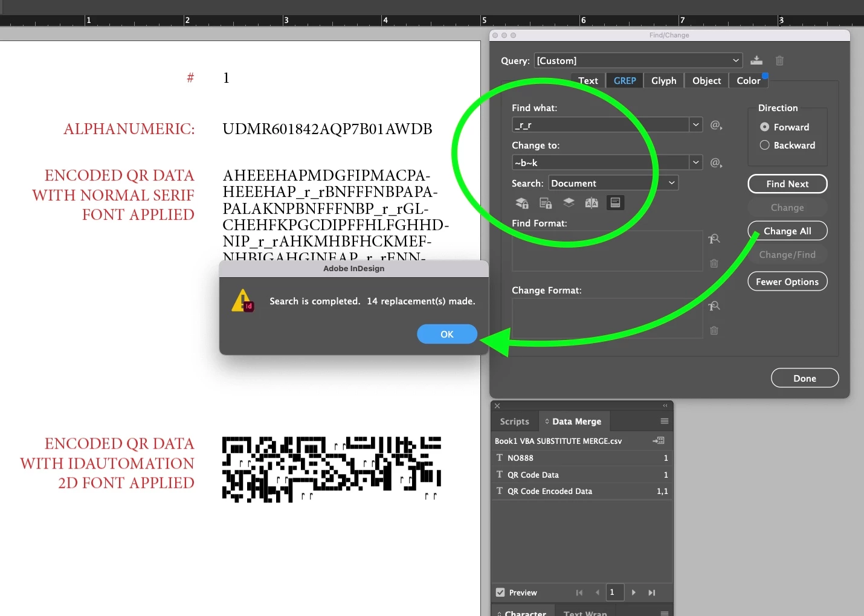Click the InDesign warning icon in alert
The width and height of the screenshot is (864, 616).
click(x=242, y=300)
